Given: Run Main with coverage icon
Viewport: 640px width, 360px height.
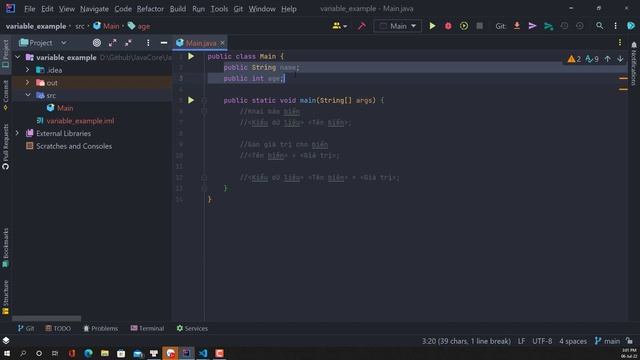Looking at the screenshot, I should click(x=464, y=26).
